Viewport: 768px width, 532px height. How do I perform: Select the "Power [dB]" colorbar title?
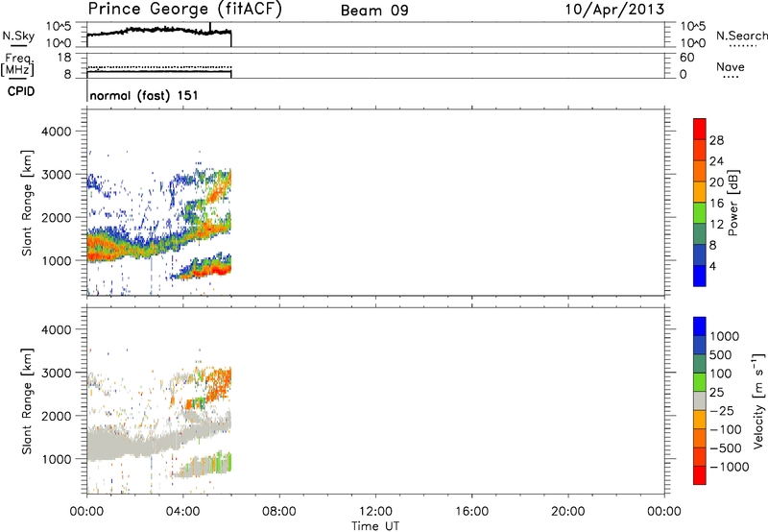click(x=733, y=203)
